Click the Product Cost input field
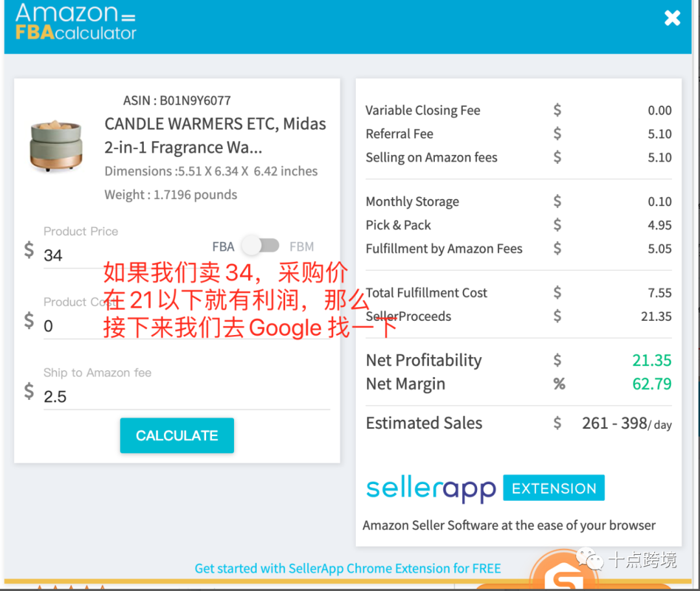Viewport: 700px width, 591px height. (x=187, y=326)
